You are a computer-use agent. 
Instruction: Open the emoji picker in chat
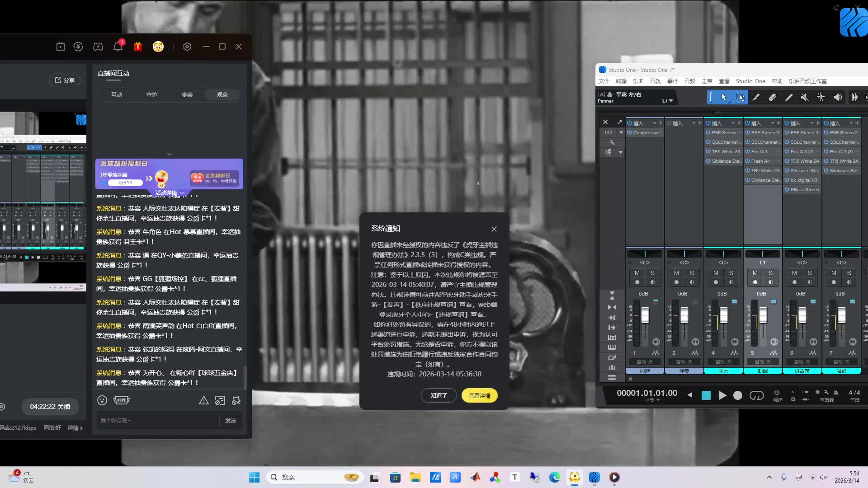coord(102,400)
